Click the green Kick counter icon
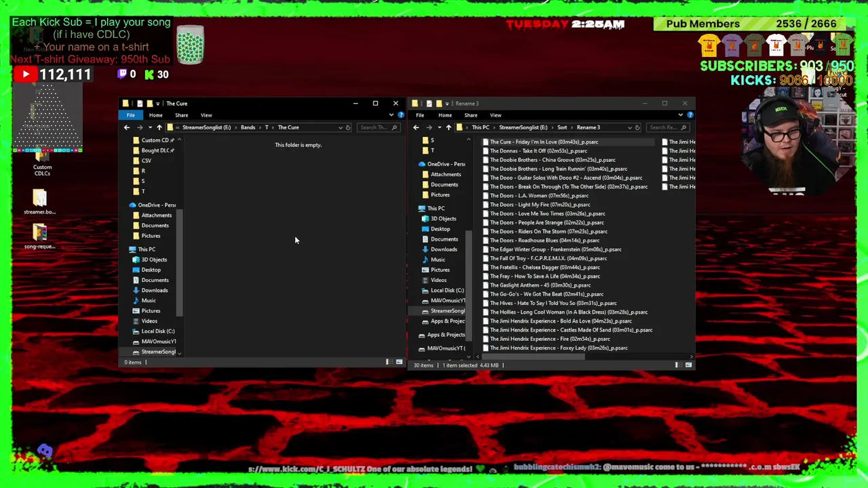Image resolution: width=868 pixels, height=488 pixels. coord(149,75)
